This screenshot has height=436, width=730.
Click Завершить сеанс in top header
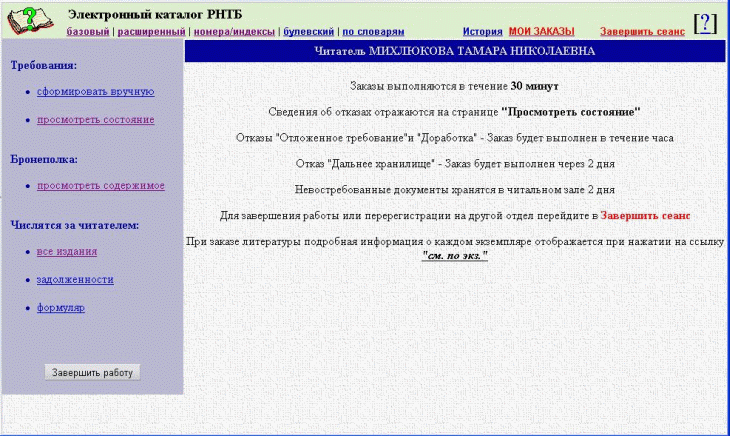(642, 32)
